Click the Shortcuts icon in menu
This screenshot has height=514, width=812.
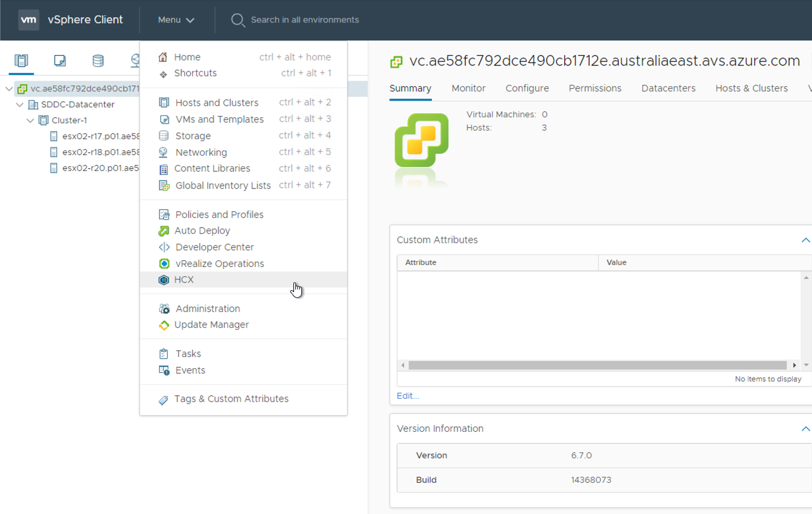click(x=163, y=74)
